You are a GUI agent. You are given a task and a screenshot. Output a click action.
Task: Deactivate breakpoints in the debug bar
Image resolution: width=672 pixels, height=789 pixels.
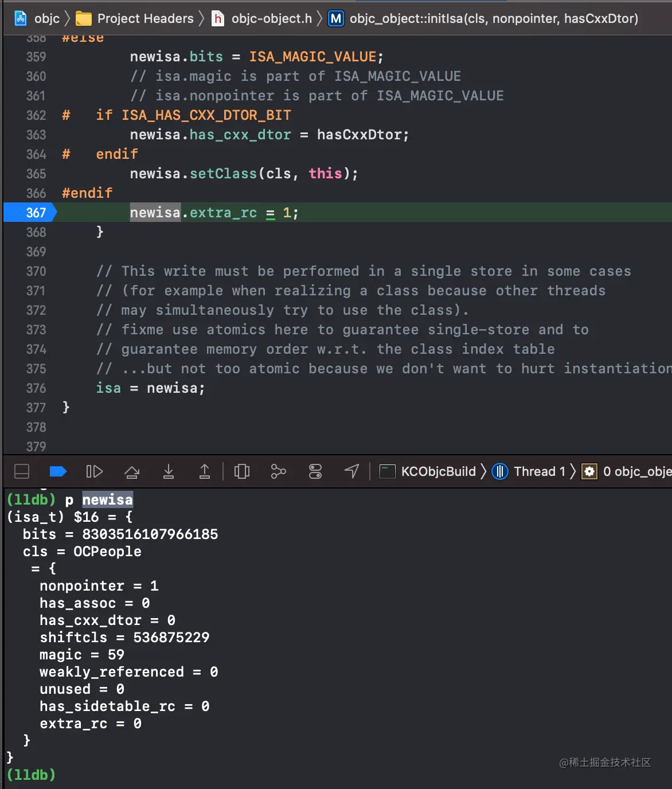coord(58,471)
